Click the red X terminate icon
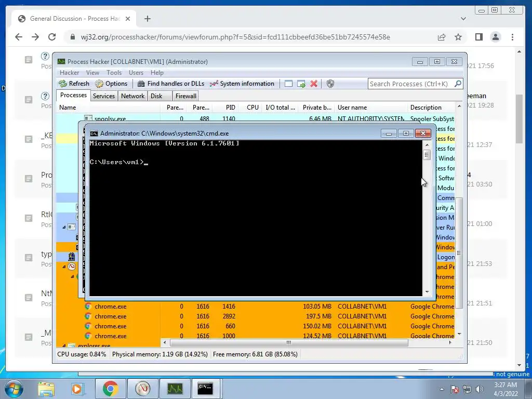Screen dimensions: 532x399 pyautogui.click(x=314, y=84)
